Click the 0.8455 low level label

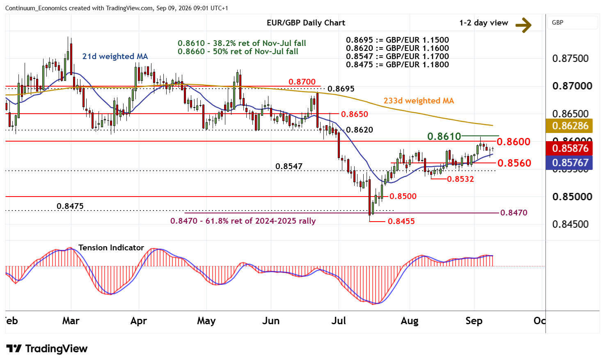pyautogui.click(x=401, y=221)
